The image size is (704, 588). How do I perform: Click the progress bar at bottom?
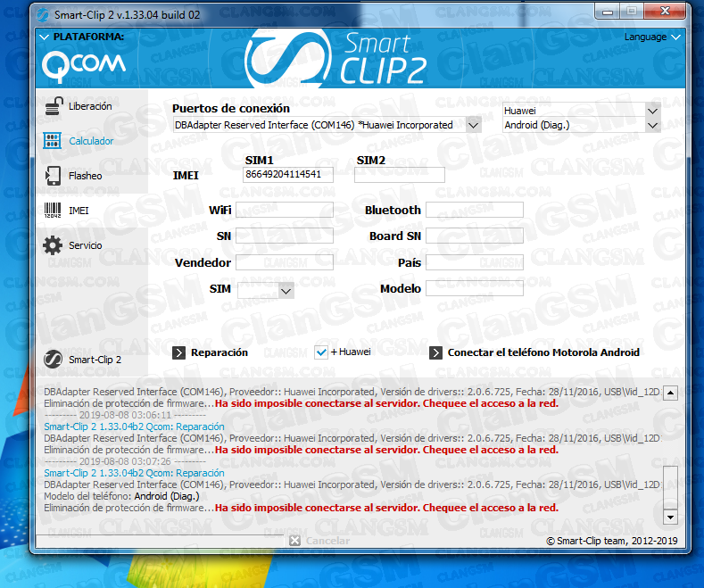(160, 541)
